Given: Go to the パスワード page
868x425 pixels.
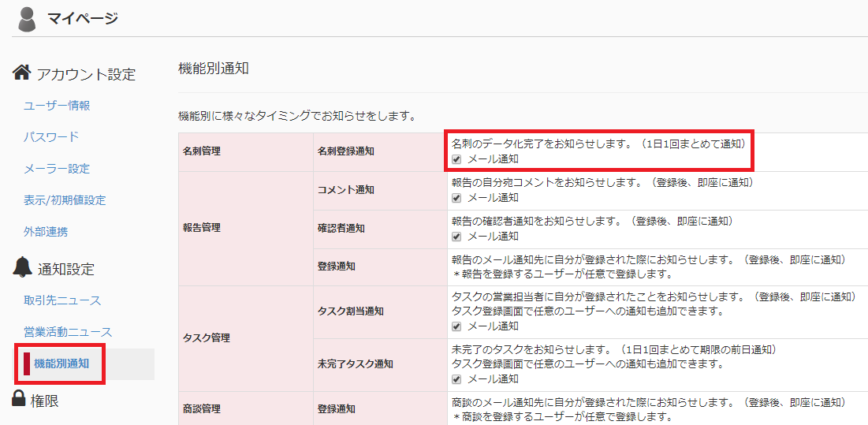Looking at the screenshot, I should [x=51, y=137].
